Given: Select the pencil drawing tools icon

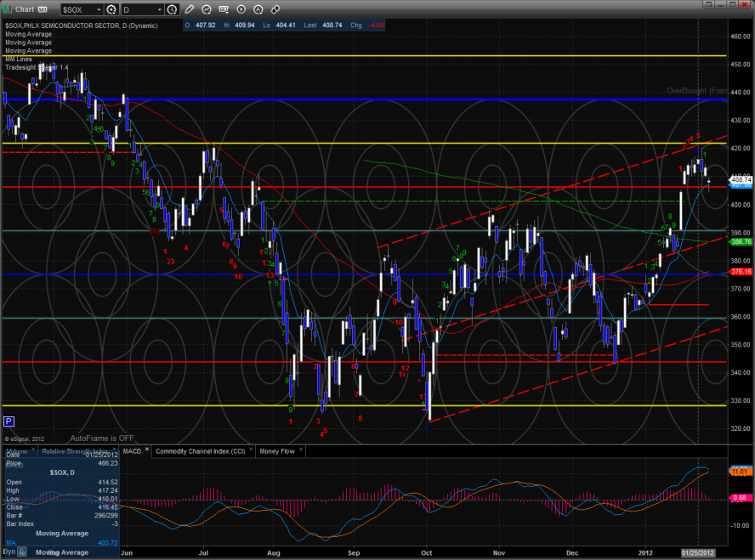Looking at the screenshot, I should coord(190,9).
